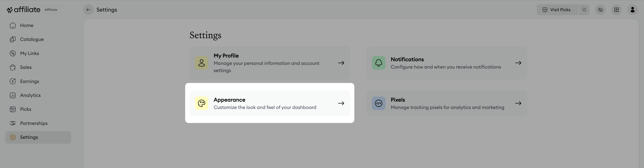644x168 pixels.
Task: Go to Home in the sidebar
Action: [x=26, y=25]
